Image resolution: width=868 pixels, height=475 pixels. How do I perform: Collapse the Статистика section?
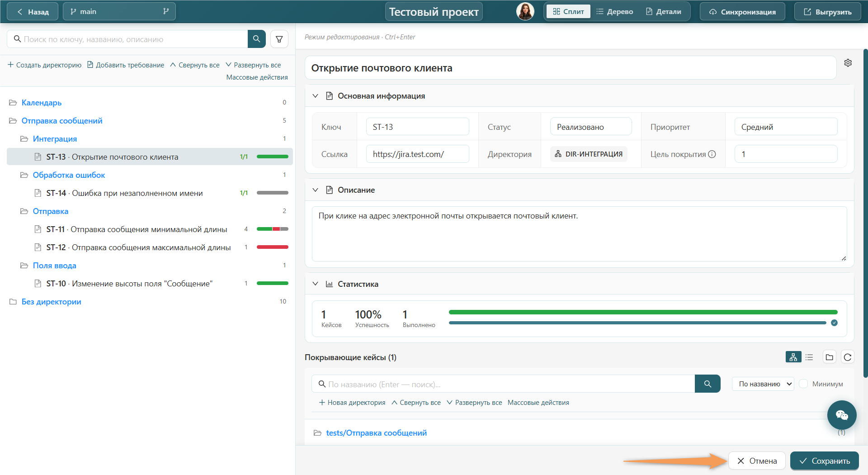316,284
